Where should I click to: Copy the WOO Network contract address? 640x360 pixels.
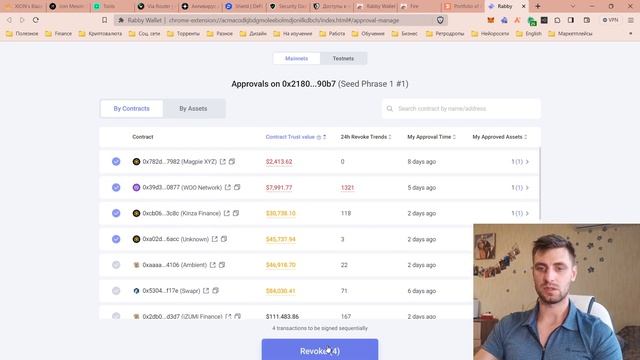point(237,187)
